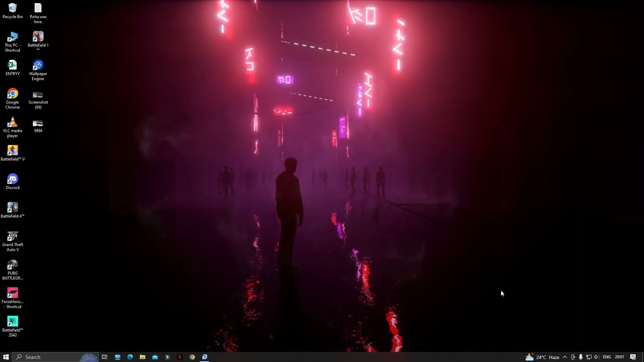Open the 24°C Haze weather widget
Screen dimensions: 644x362
click(x=542, y=357)
